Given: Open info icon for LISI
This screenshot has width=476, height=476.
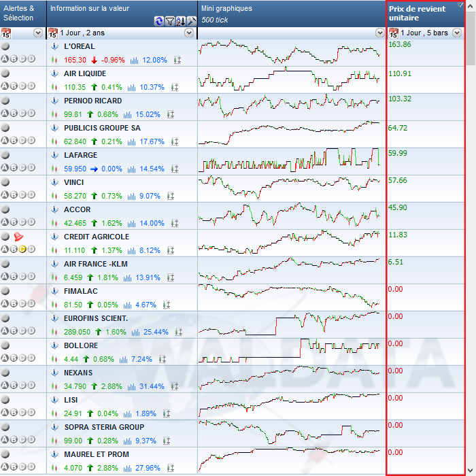Looking at the screenshot, I should [x=54, y=400].
